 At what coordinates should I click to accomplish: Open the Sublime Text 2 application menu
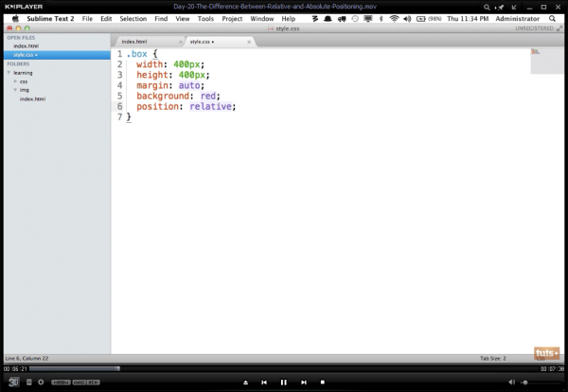pyautogui.click(x=50, y=19)
